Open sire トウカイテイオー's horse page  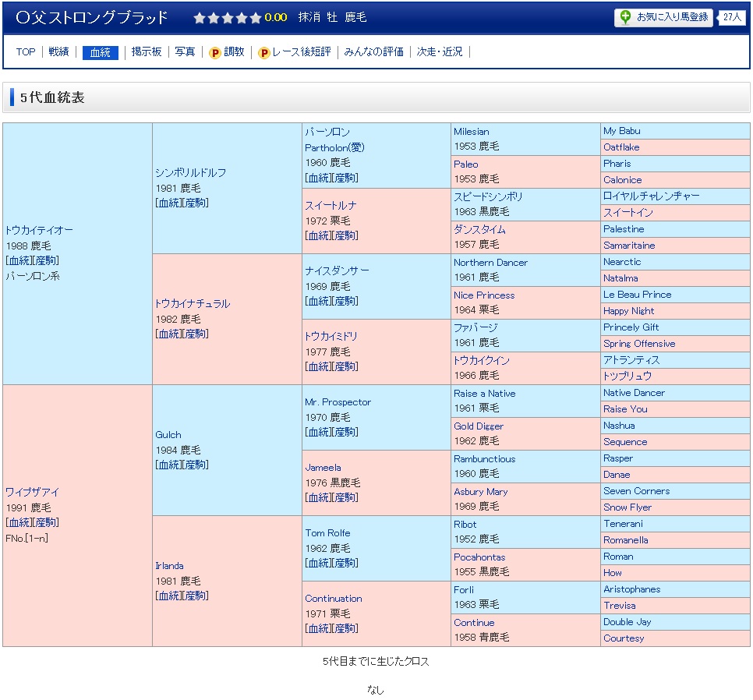pos(39,230)
